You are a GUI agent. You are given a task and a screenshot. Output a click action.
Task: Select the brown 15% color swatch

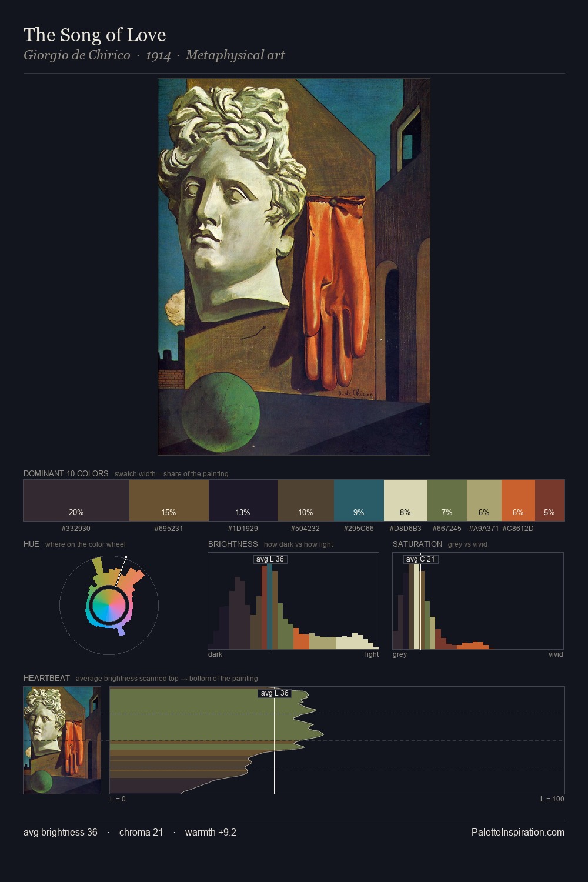coord(169,500)
